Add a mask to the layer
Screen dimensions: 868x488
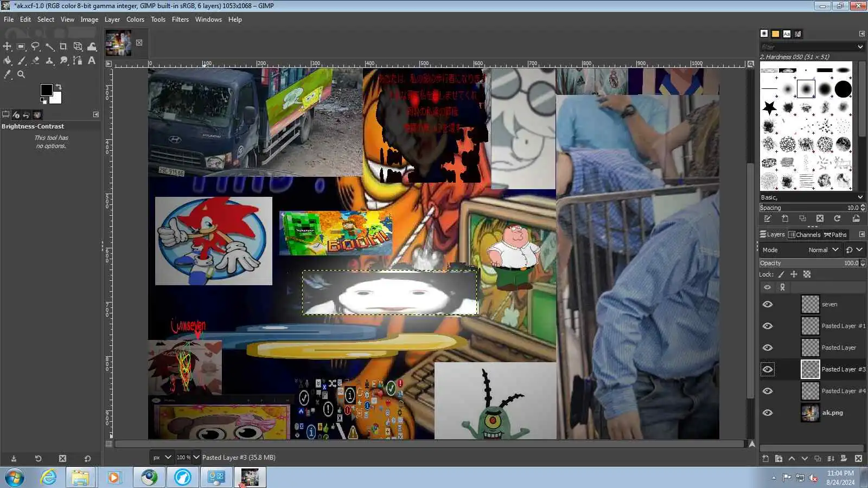[x=844, y=459]
